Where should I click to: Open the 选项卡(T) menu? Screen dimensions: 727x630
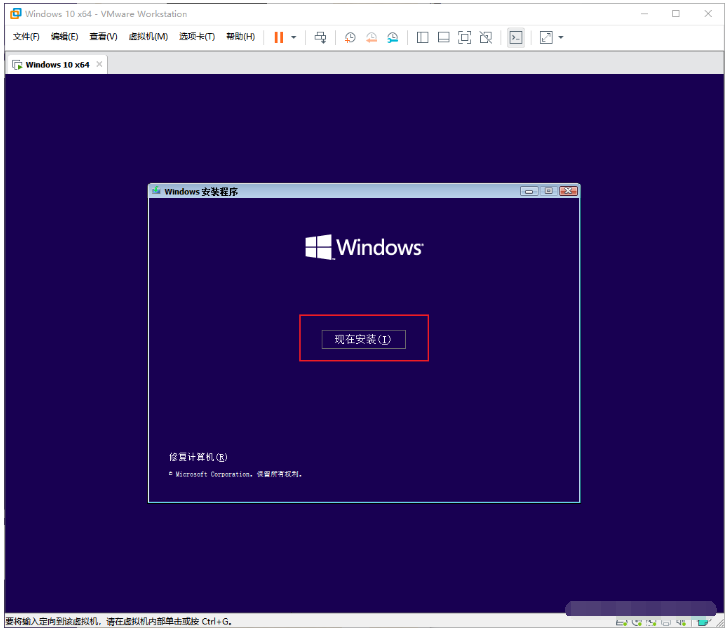[197, 37]
